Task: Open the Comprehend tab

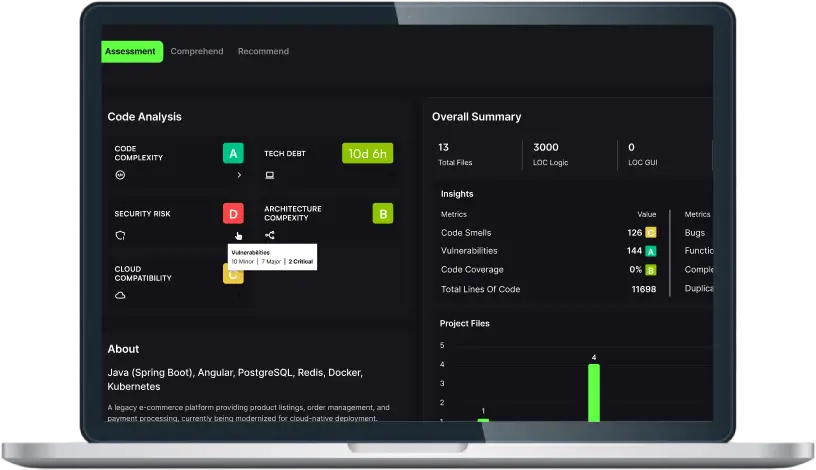Action: (197, 52)
